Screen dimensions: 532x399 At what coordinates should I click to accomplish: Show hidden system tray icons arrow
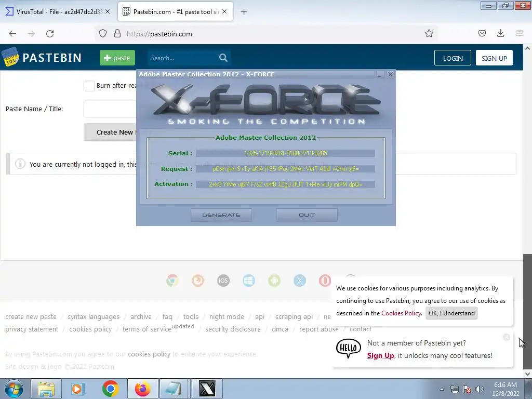pyautogui.click(x=442, y=390)
